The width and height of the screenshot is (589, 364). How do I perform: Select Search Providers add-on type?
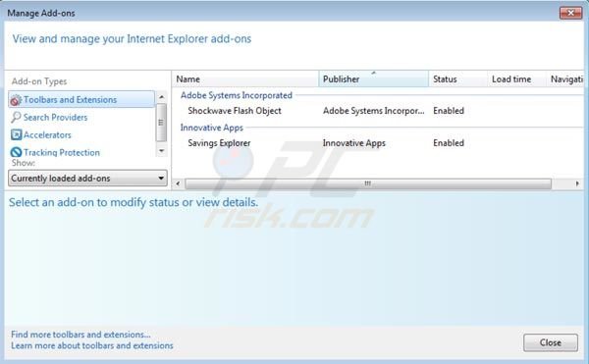pos(55,118)
